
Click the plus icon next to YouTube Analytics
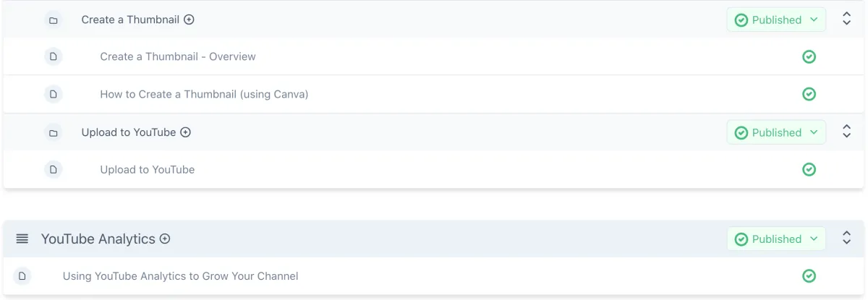pos(165,239)
